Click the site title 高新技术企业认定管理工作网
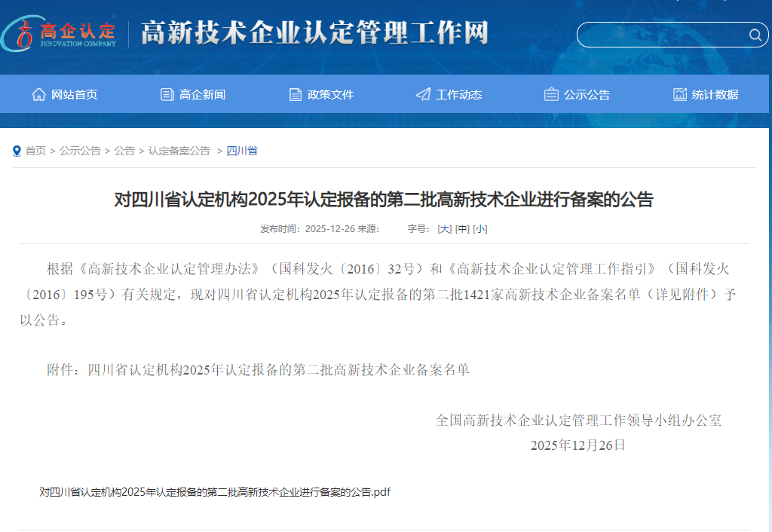This screenshot has height=532, width=772. point(314,33)
